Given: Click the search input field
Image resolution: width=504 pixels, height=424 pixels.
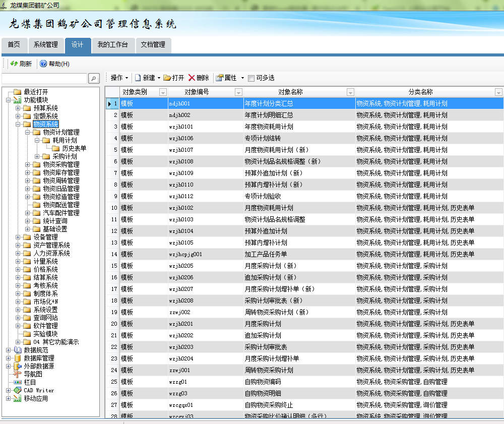Looking at the screenshot, I should (x=44, y=79).
